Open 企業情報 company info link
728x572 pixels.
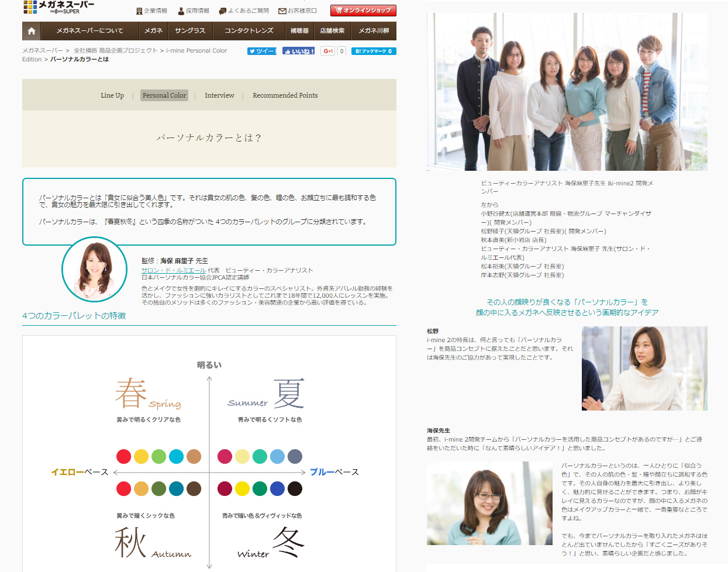pyautogui.click(x=151, y=11)
